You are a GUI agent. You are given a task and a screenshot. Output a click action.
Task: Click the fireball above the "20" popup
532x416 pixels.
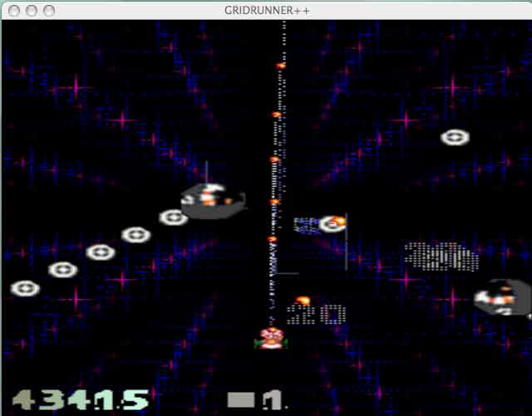(x=303, y=301)
